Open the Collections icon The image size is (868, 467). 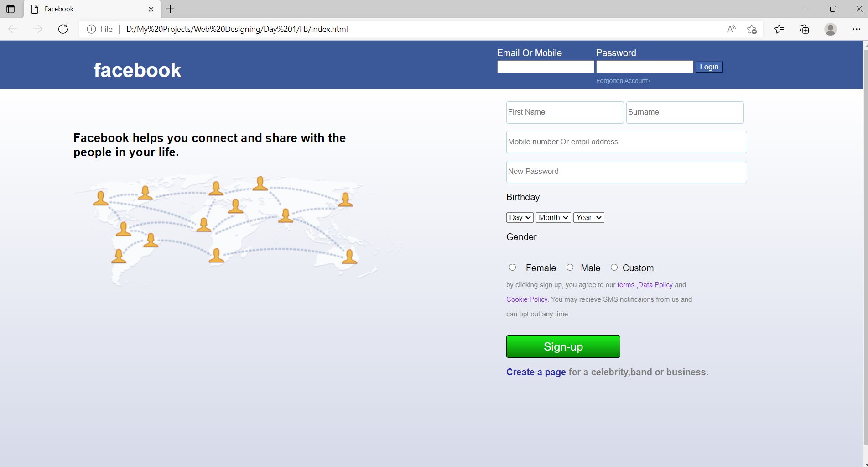pos(804,29)
